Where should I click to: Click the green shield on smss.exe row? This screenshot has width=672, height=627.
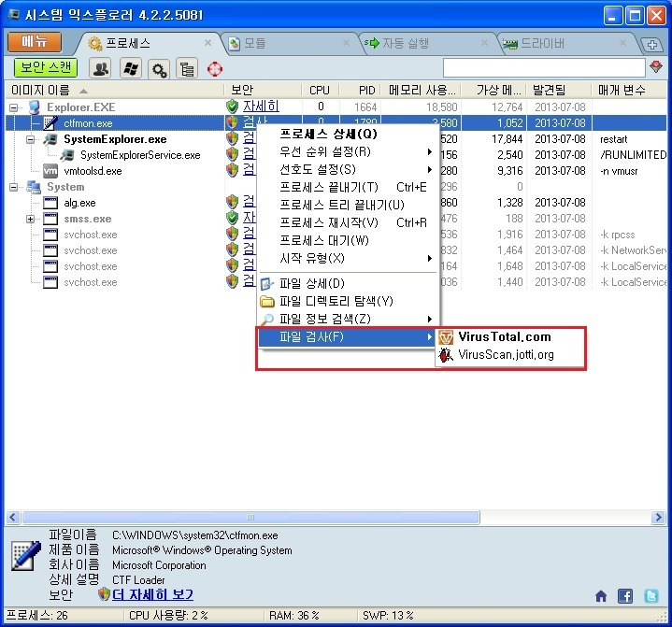(x=232, y=218)
